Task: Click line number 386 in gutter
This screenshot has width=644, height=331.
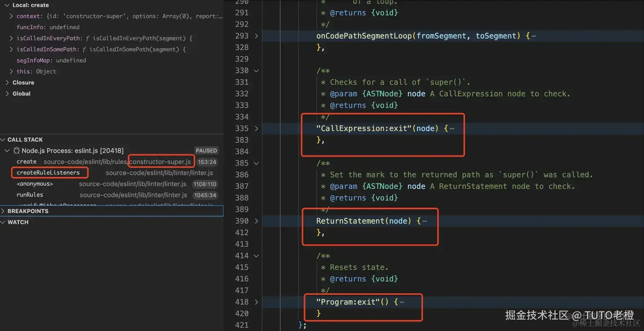Action: [241, 174]
